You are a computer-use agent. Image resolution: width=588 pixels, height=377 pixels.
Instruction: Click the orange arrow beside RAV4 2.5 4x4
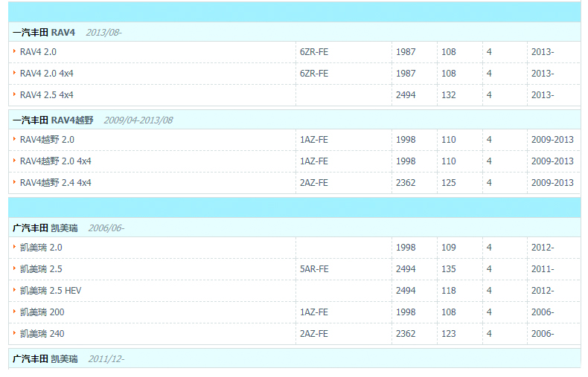pyautogui.click(x=14, y=94)
